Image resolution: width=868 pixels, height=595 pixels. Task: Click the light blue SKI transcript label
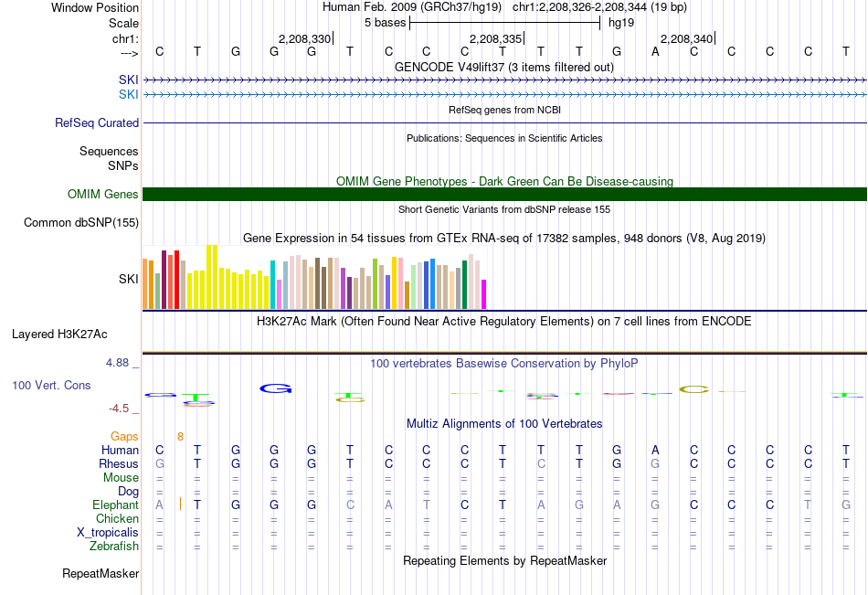click(x=129, y=95)
